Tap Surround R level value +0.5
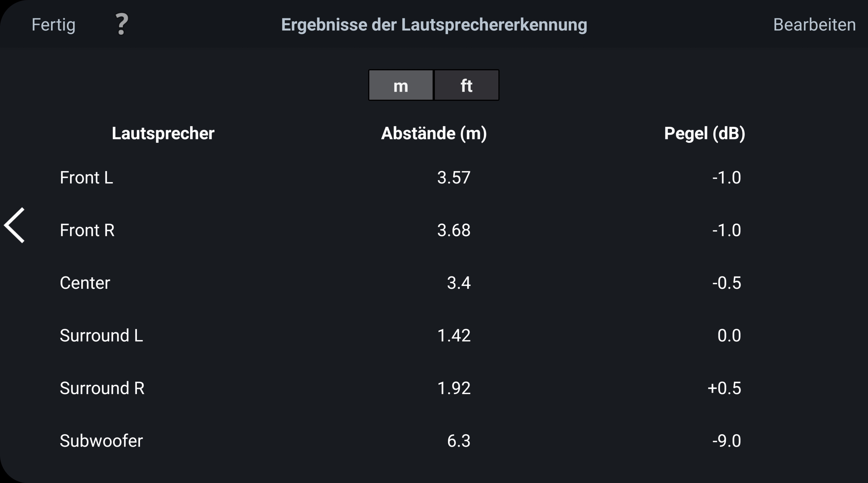This screenshot has height=483, width=868. coord(724,388)
